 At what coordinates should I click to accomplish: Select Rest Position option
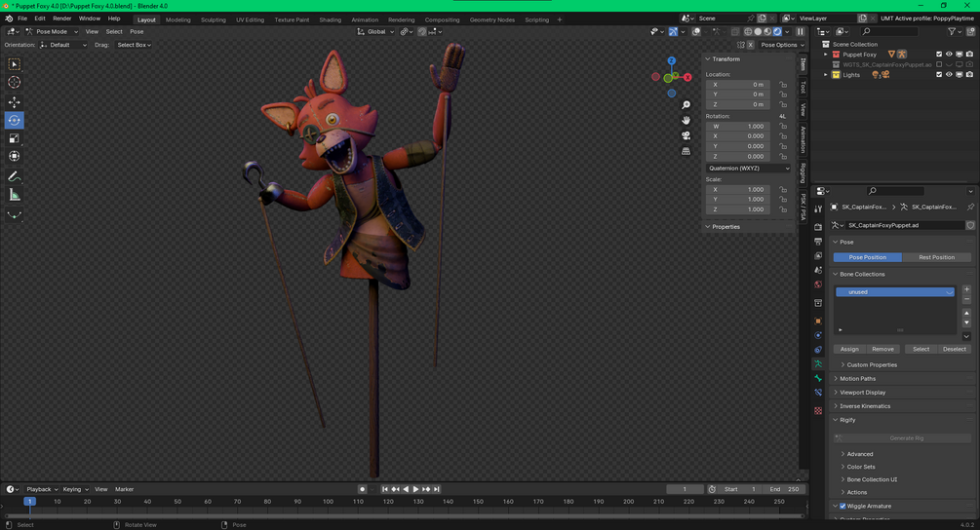[x=936, y=257]
